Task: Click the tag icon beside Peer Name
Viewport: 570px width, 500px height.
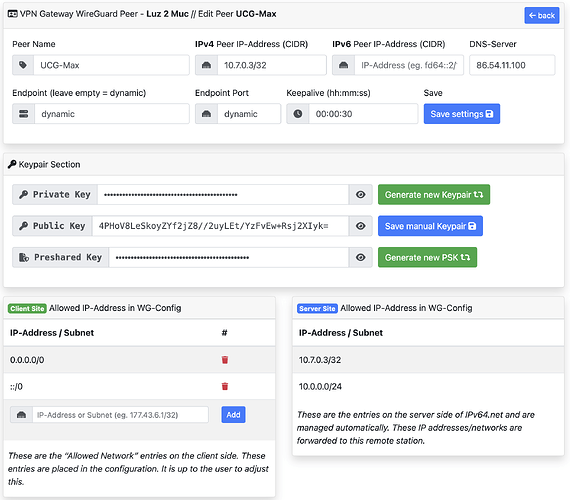Action: (23, 65)
